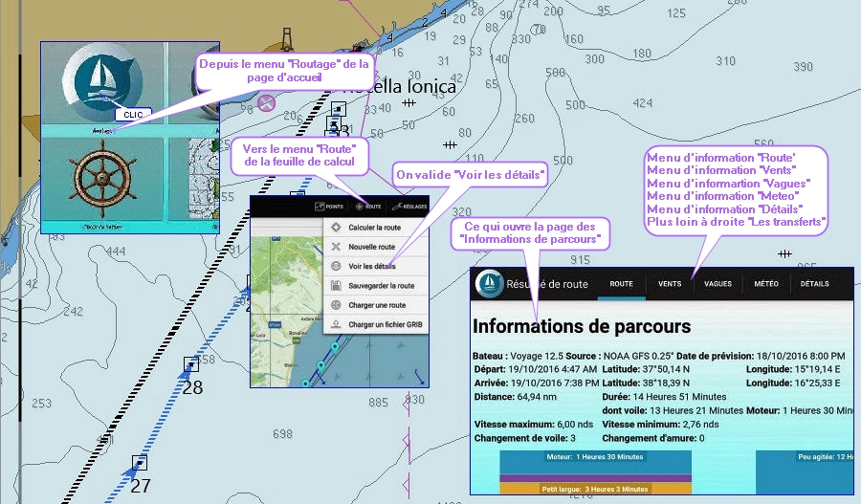Open the sailboat Routage tile on home page
Image resolution: width=861 pixels, height=504 pixels.
pyautogui.click(x=102, y=83)
